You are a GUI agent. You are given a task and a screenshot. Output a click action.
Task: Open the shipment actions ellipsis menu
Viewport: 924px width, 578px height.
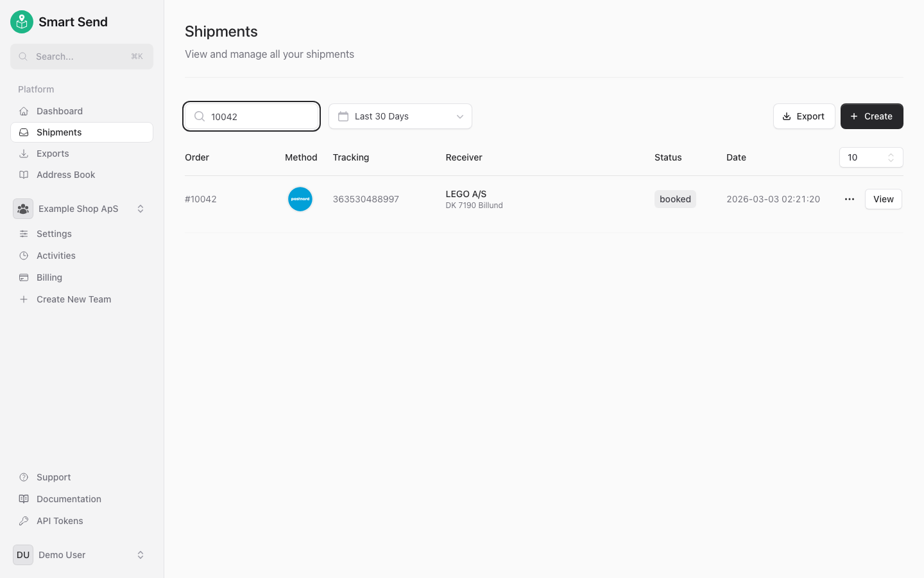[x=849, y=199]
